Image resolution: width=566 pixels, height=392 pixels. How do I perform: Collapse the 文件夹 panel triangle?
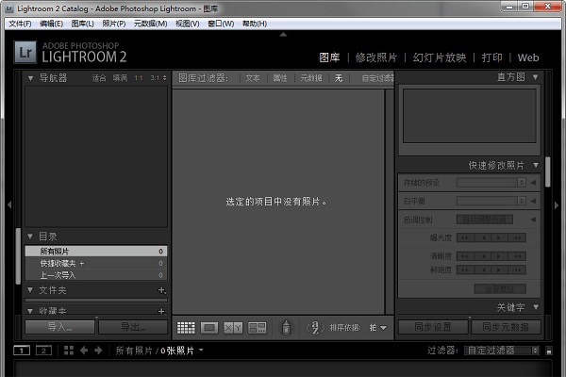point(30,290)
